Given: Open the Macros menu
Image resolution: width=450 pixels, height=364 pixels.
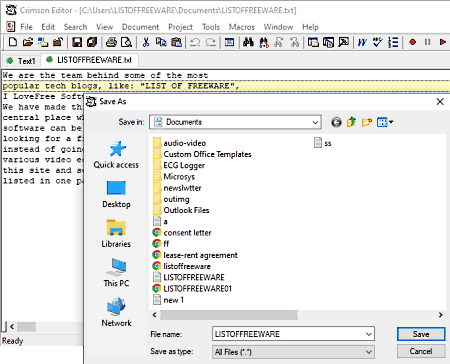Looking at the screenshot, I should [241, 27].
